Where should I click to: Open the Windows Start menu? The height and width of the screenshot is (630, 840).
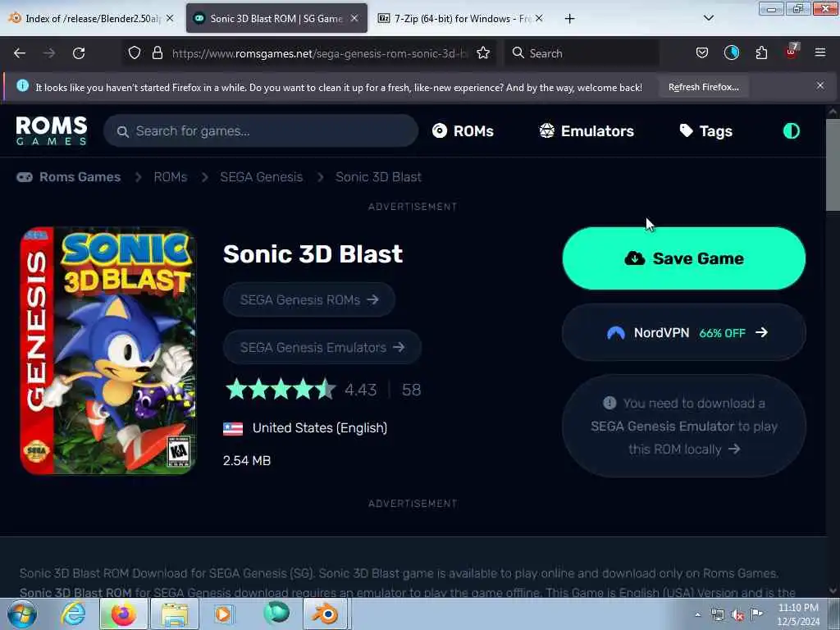pyautogui.click(x=21, y=614)
